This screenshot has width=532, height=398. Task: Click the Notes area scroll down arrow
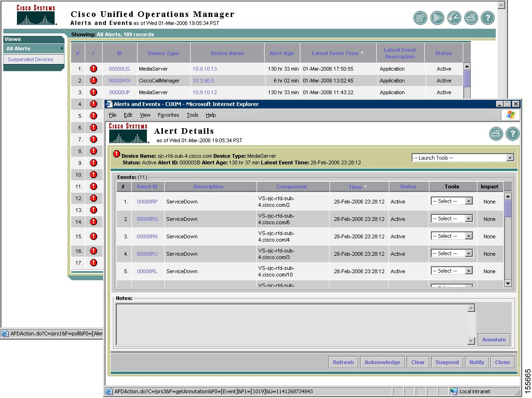pos(471,341)
